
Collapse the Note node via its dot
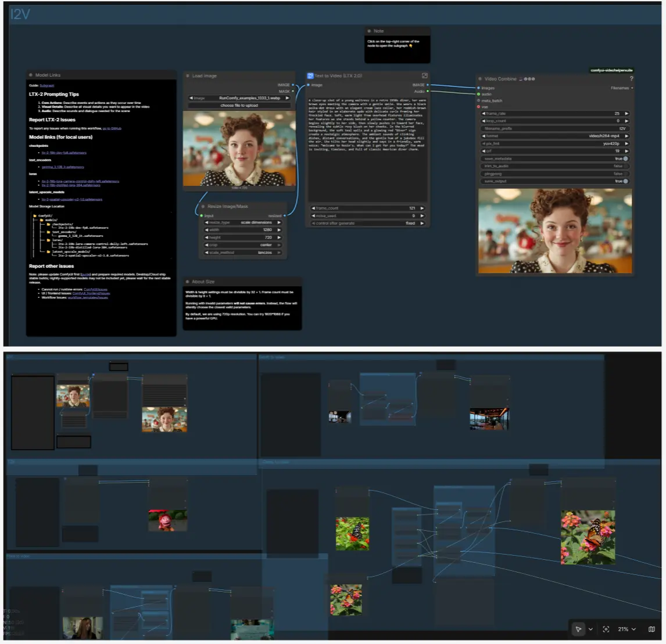click(x=369, y=31)
